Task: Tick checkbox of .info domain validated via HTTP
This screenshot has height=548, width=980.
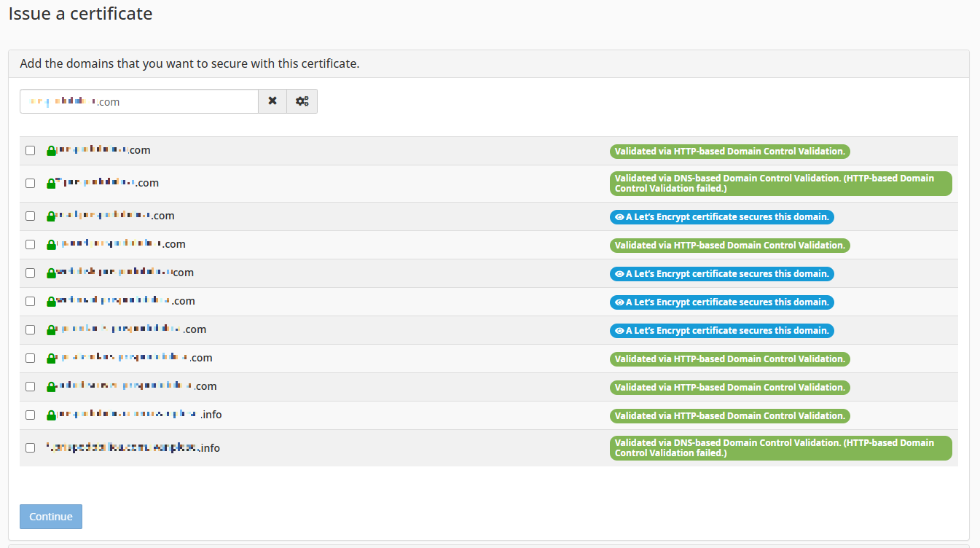Action: [30, 415]
